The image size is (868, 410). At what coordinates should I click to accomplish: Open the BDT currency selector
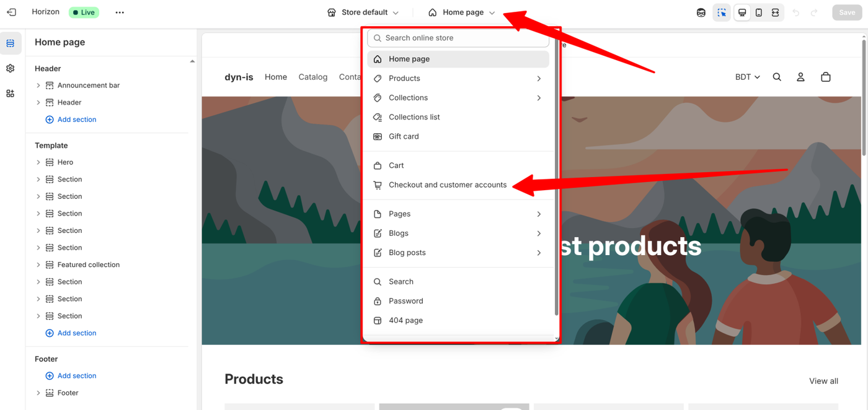tap(747, 77)
